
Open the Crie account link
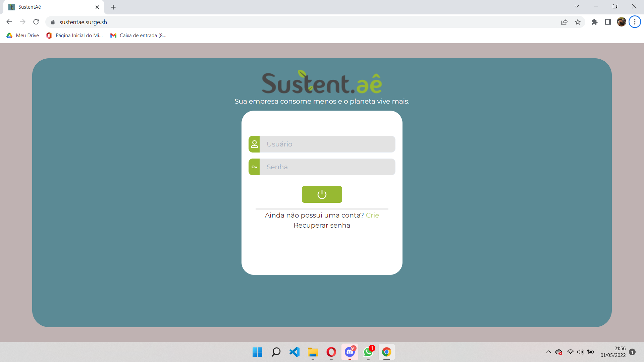(x=372, y=215)
